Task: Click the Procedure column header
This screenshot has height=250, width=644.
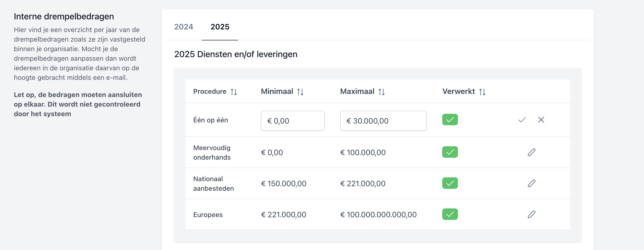Action: (210, 92)
